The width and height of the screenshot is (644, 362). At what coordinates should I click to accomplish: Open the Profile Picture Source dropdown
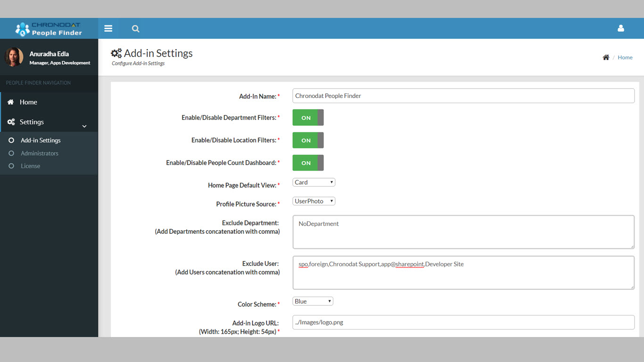314,201
